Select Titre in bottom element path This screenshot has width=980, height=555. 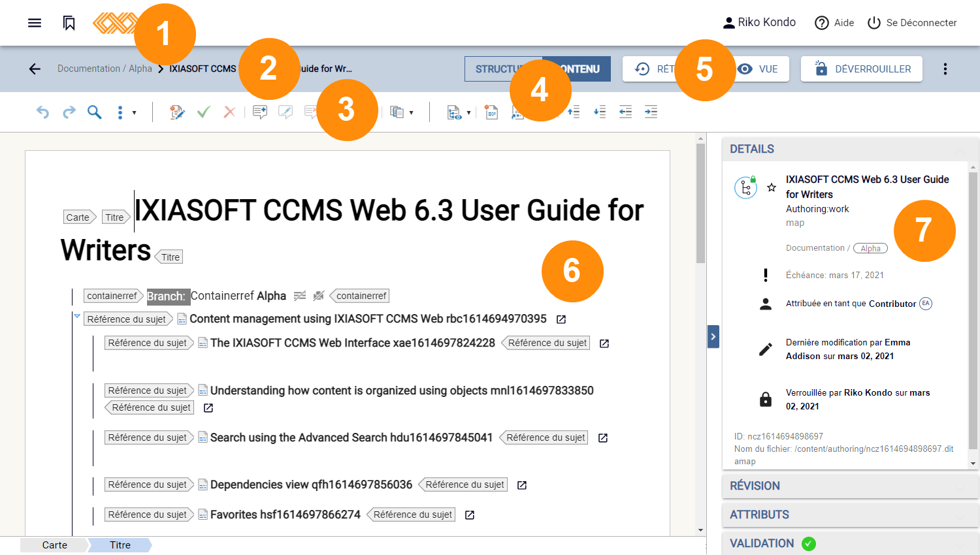[120, 545]
